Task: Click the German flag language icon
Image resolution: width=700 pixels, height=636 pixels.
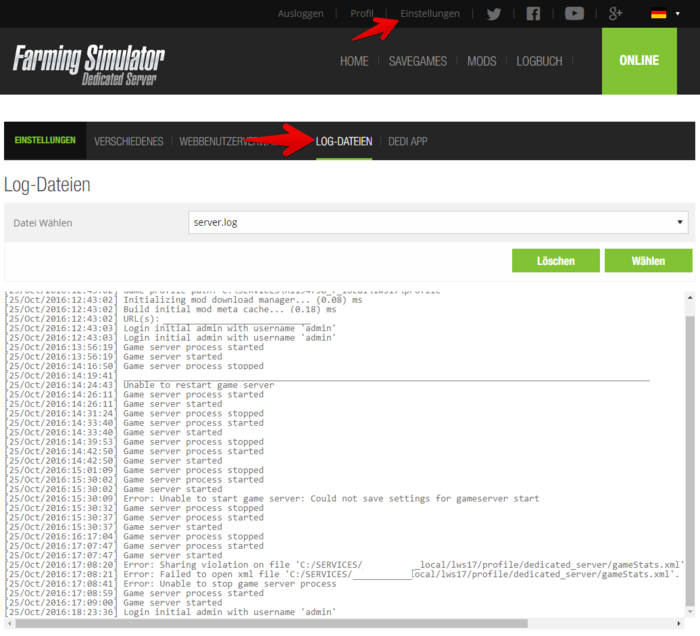Action: (658, 14)
